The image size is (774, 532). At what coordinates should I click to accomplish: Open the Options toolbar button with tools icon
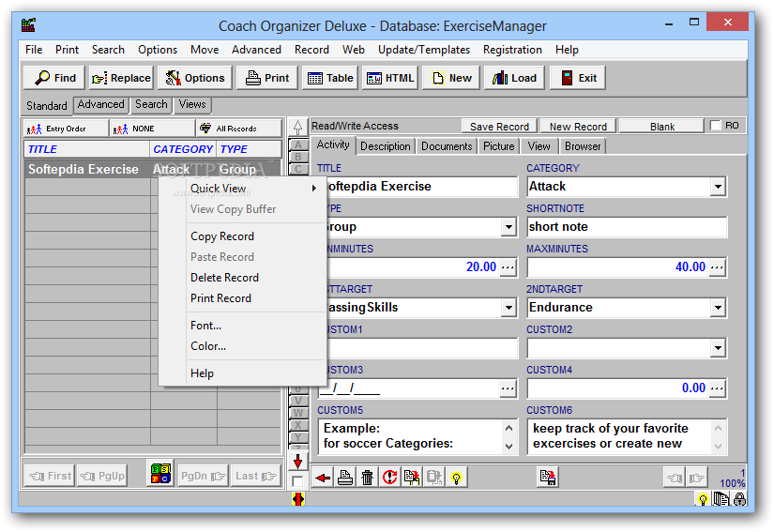click(194, 78)
